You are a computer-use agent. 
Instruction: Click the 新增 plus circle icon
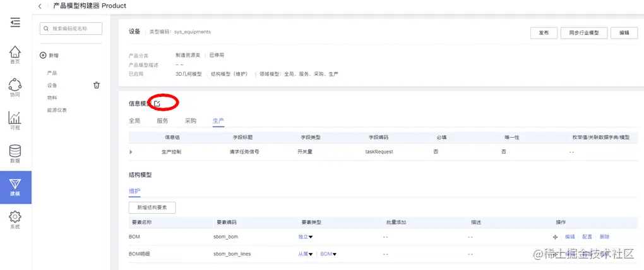click(x=43, y=55)
